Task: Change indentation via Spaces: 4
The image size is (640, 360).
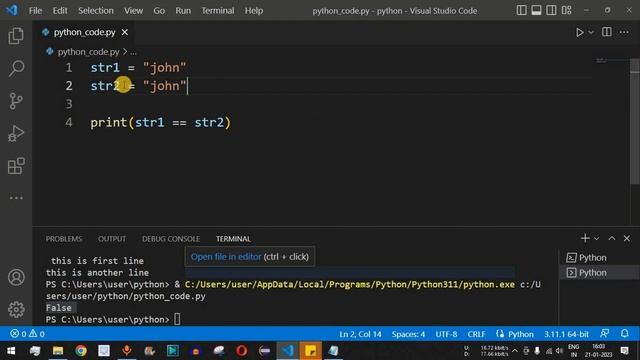Action: (408, 334)
